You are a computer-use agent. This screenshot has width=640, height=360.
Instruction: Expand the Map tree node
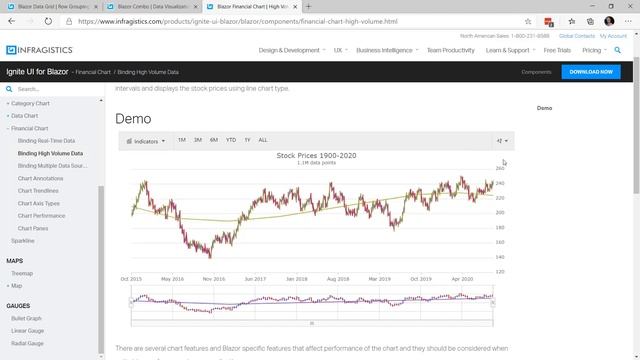[x=8, y=286]
